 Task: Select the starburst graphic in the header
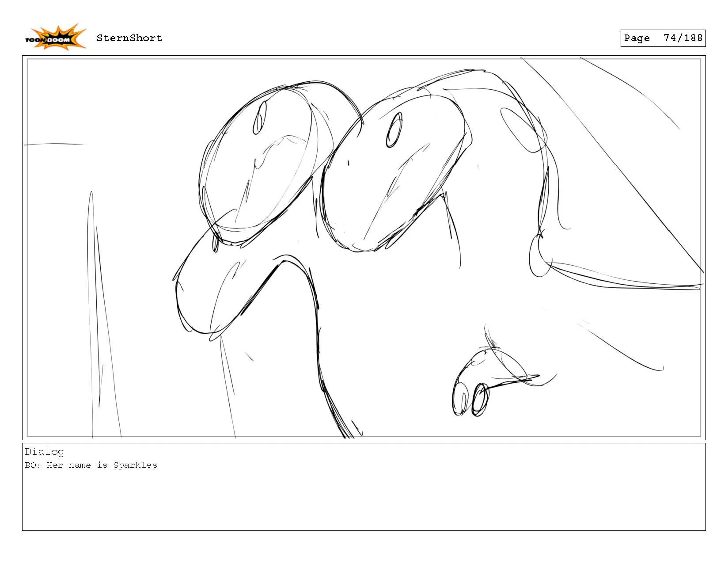[57, 35]
